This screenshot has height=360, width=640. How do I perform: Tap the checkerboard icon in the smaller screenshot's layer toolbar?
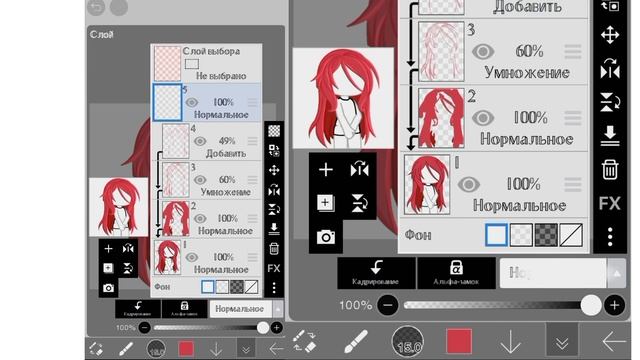(x=274, y=131)
